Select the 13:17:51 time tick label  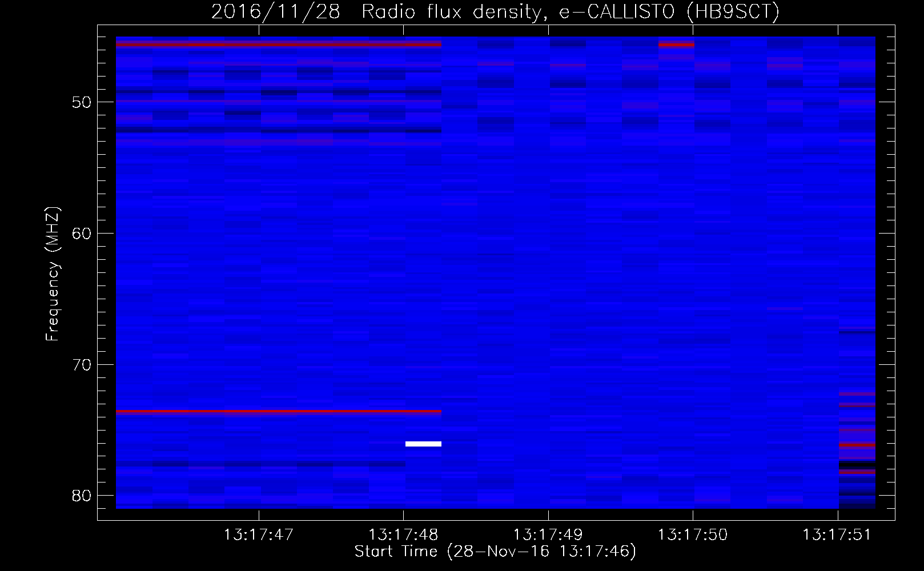pyautogui.click(x=837, y=535)
